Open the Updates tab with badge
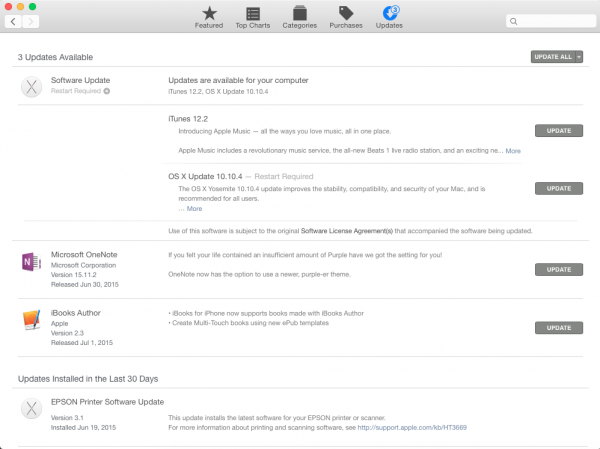 pos(389,18)
